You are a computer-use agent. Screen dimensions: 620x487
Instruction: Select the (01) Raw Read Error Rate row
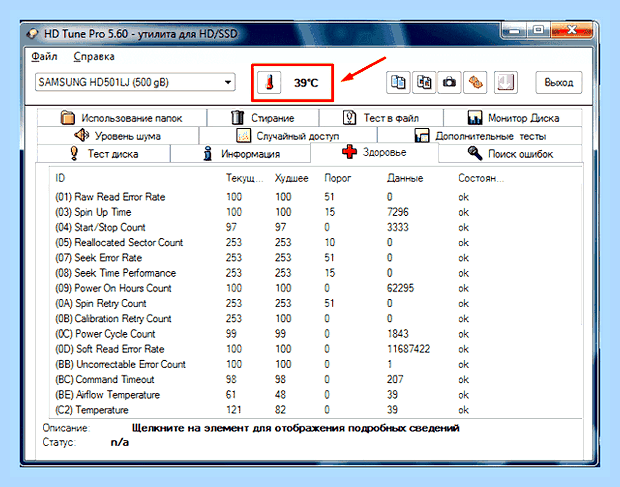[x=316, y=197]
